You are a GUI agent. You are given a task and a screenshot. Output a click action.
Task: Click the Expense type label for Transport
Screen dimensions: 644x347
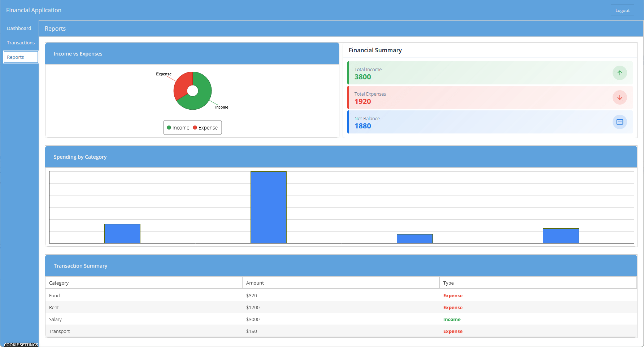[x=453, y=331]
